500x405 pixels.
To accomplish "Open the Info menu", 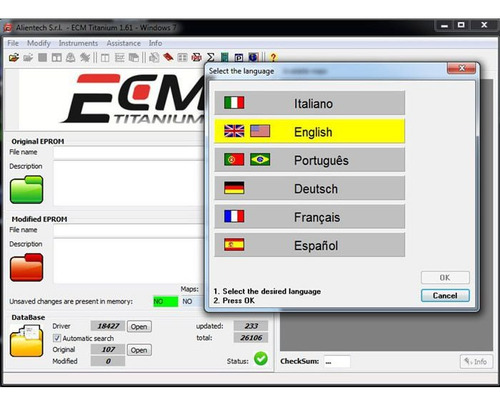I will [x=155, y=43].
